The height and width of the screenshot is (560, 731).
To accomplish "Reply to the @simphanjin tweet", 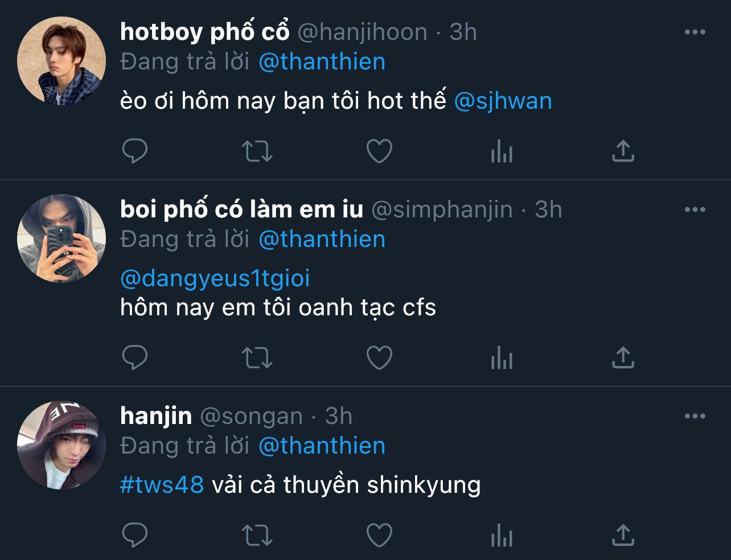I will click(x=135, y=358).
